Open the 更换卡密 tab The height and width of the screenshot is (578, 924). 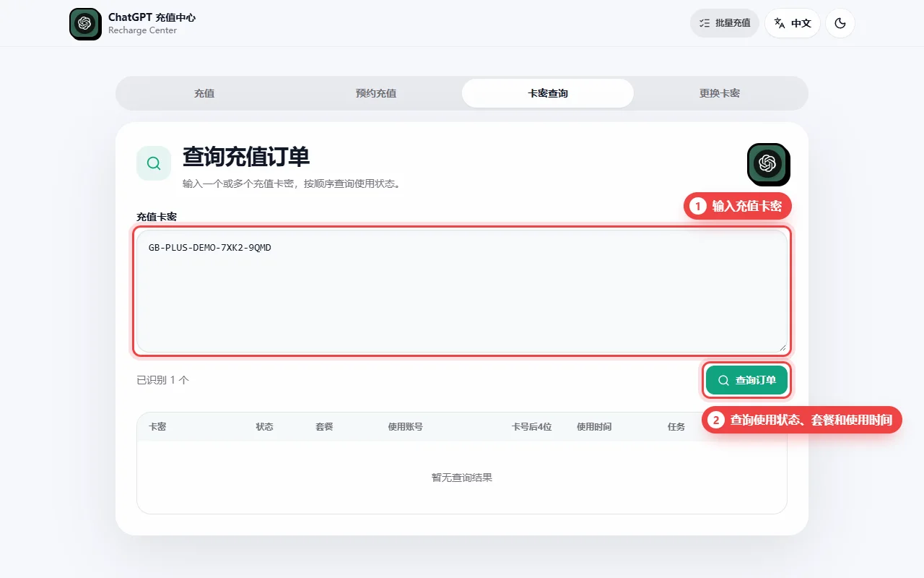pos(720,93)
